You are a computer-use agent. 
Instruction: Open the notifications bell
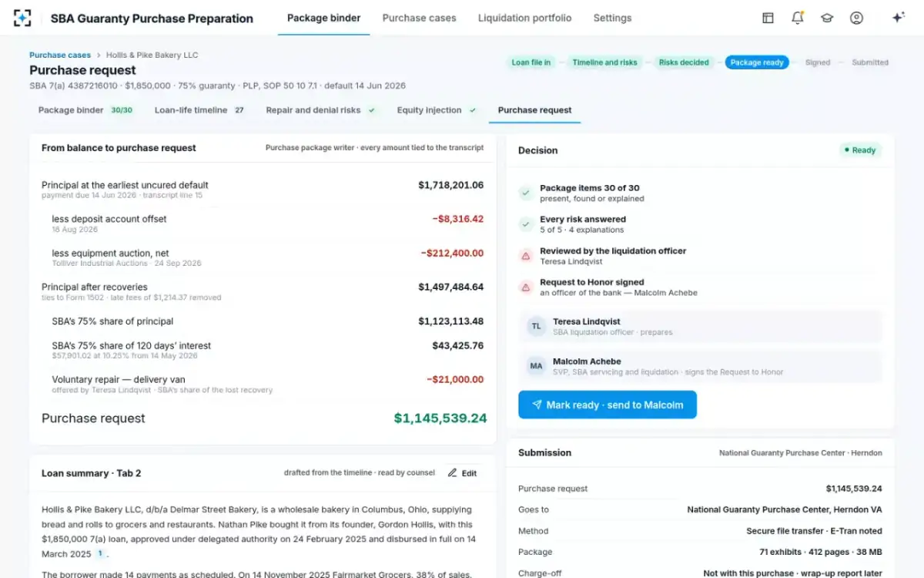798,18
